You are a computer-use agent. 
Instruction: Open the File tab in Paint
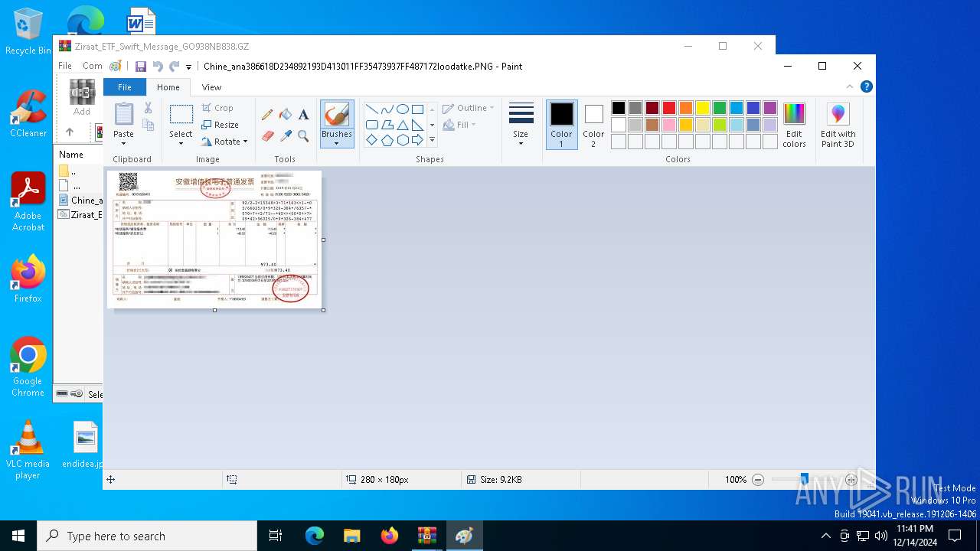[x=124, y=87]
